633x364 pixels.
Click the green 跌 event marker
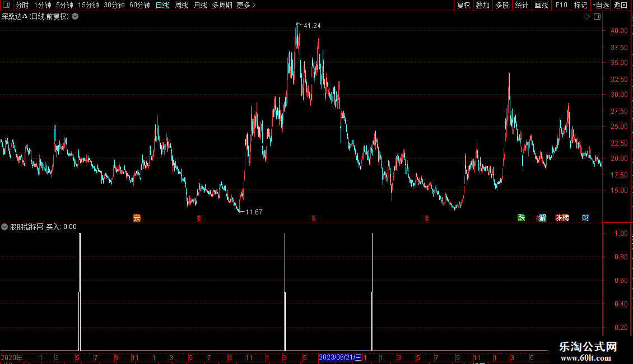521,217
